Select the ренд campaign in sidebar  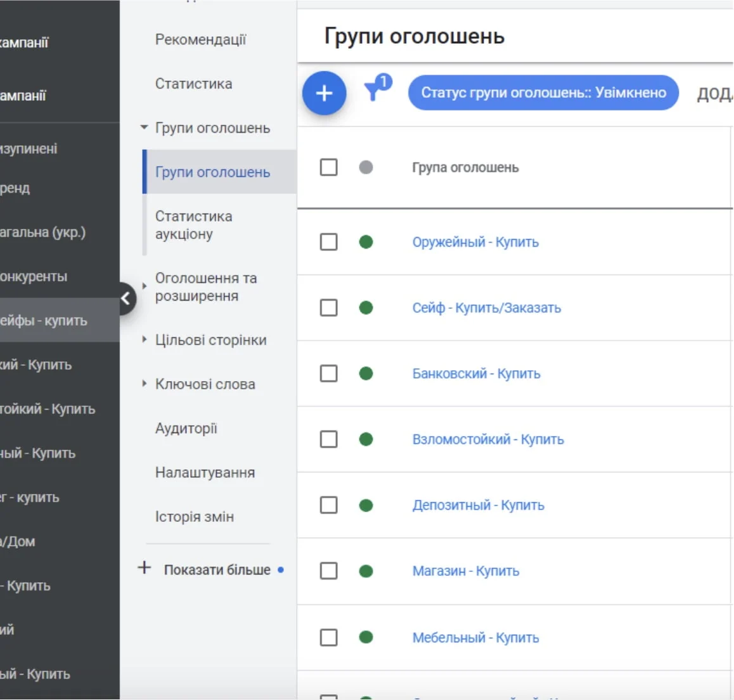click(15, 188)
